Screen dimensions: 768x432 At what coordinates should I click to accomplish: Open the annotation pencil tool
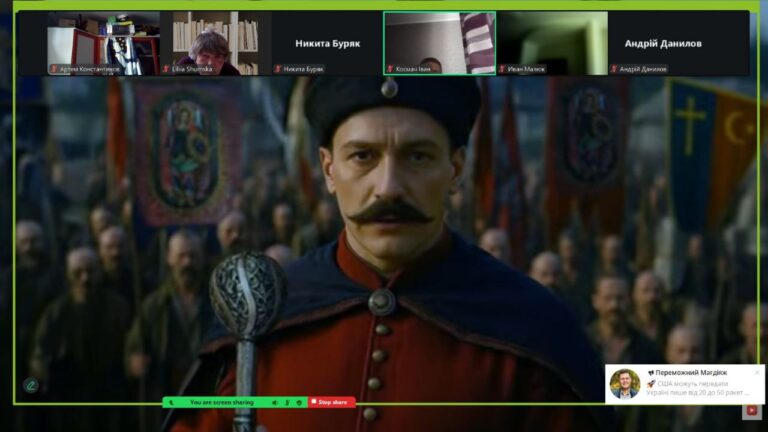pyautogui.click(x=31, y=384)
